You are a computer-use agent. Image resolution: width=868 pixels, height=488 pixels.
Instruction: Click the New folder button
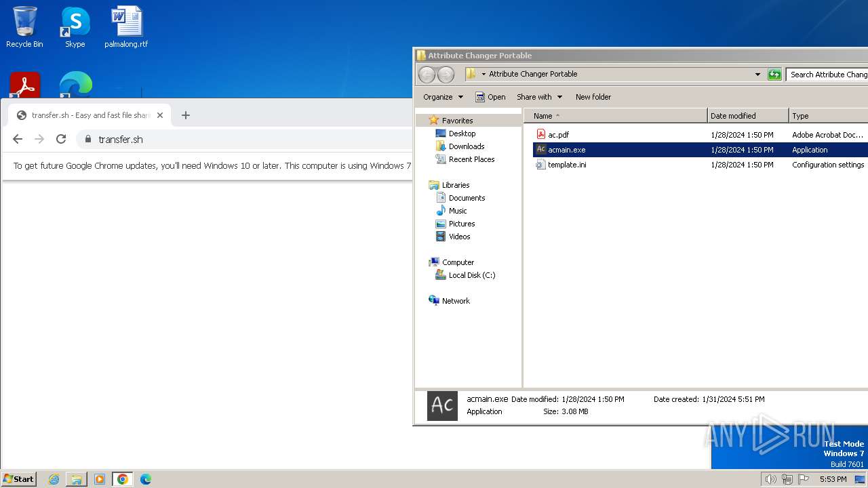point(593,97)
